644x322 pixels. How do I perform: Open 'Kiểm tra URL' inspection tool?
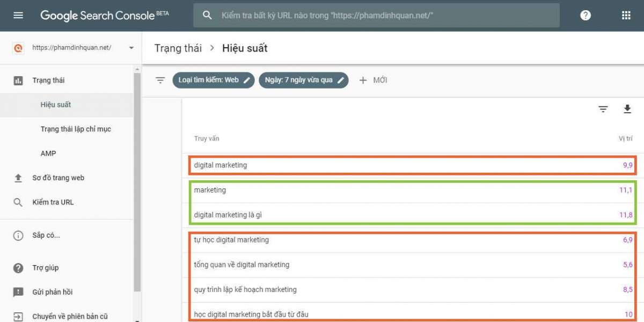pyautogui.click(x=53, y=202)
